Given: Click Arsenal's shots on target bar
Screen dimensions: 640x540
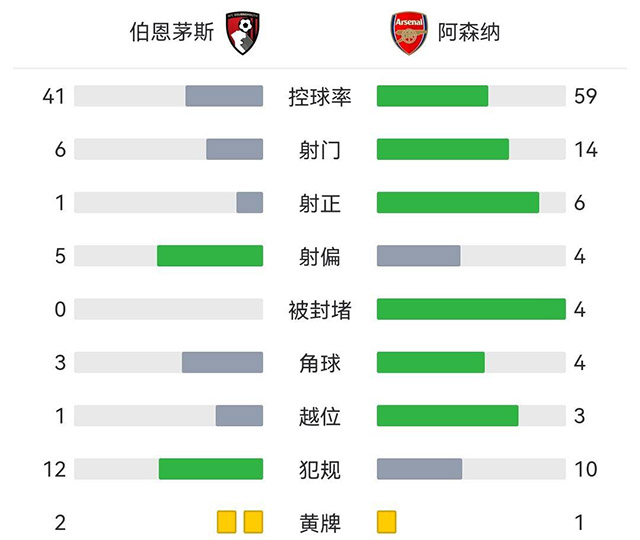Looking at the screenshot, I should click(x=457, y=202).
